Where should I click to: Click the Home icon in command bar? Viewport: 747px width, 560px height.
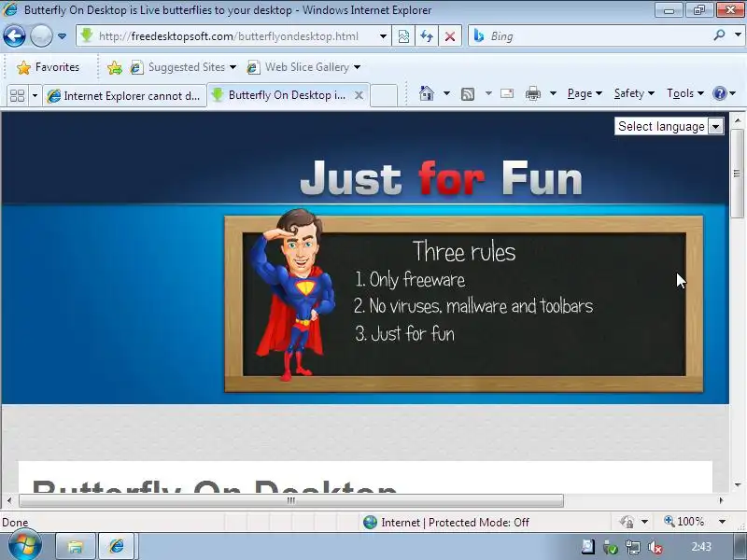click(427, 93)
